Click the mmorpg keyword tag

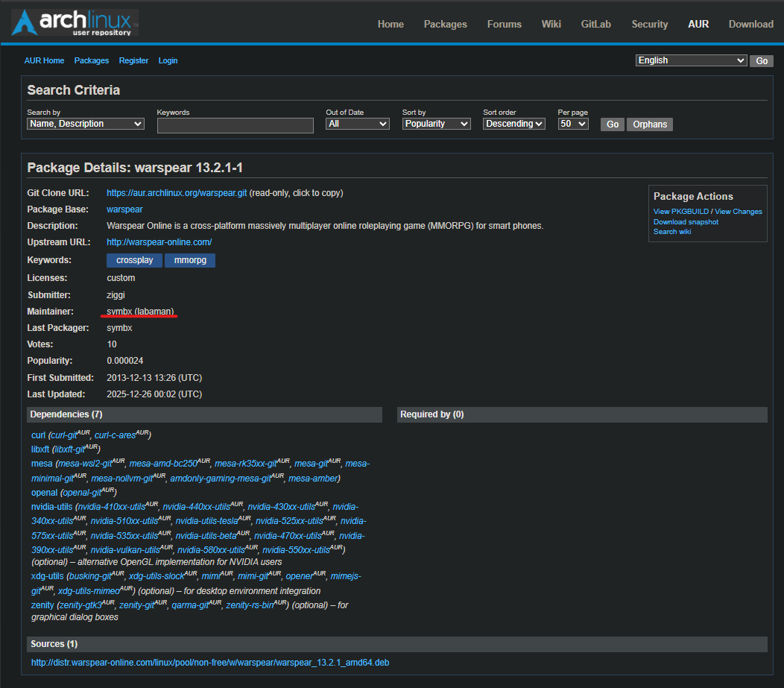click(x=190, y=260)
